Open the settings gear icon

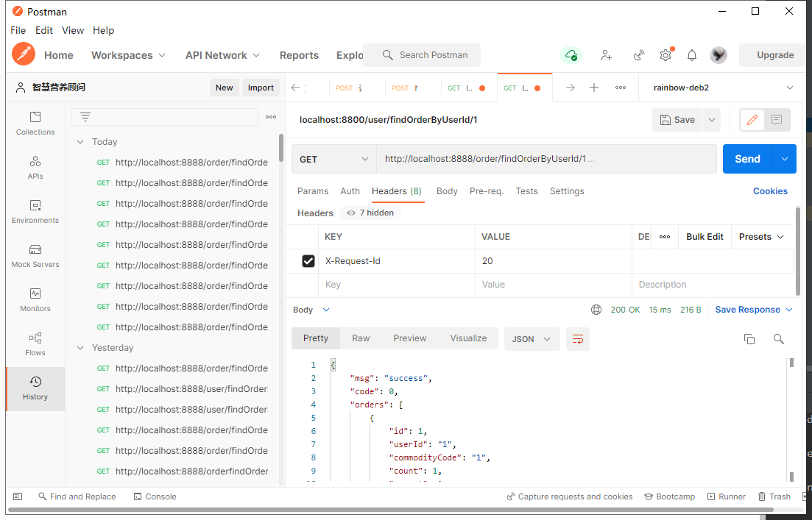(x=666, y=55)
